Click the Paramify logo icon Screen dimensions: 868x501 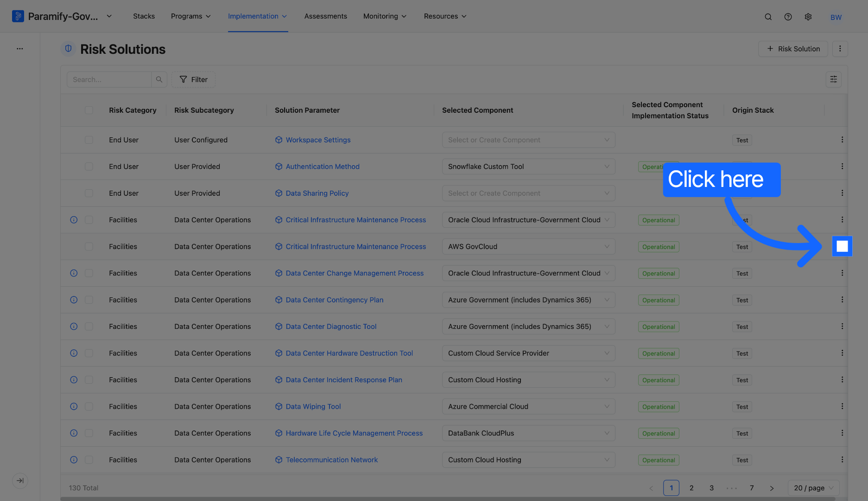(18, 16)
